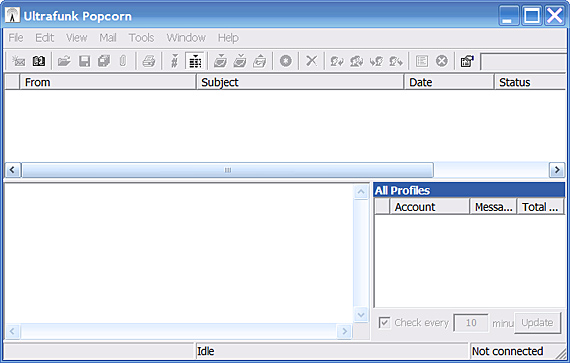Click message list scrollbar right arrow
570x363 pixels.
point(557,170)
